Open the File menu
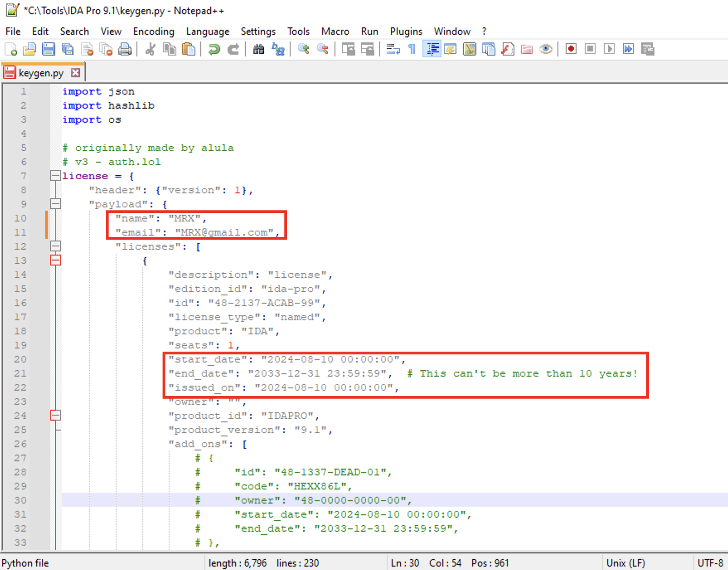The width and height of the screenshot is (728, 570). point(13,31)
